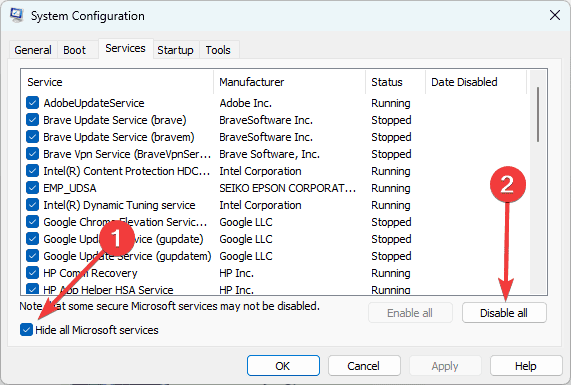Select the Services tab
This screenshot has width=571, height=385.
(x=125, y=48)
